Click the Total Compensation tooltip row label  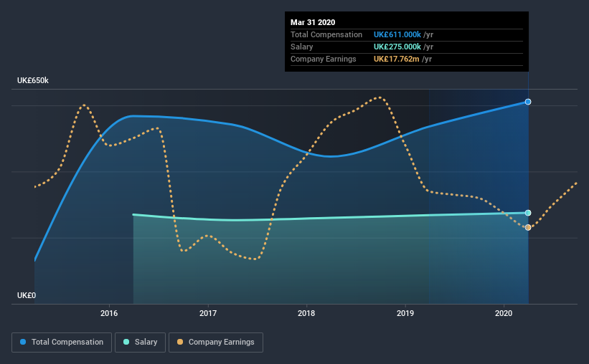click(x=326, y=35)
